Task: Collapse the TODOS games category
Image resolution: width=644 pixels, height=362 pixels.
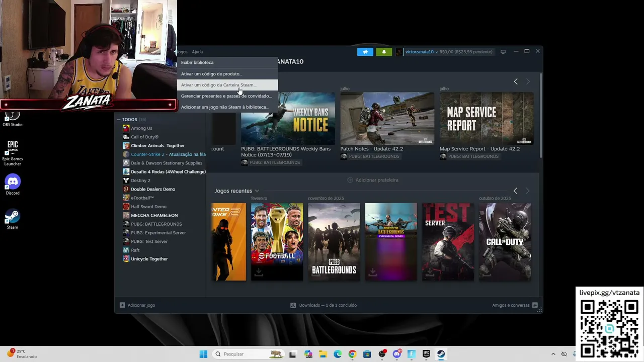Action: (119, 120)
